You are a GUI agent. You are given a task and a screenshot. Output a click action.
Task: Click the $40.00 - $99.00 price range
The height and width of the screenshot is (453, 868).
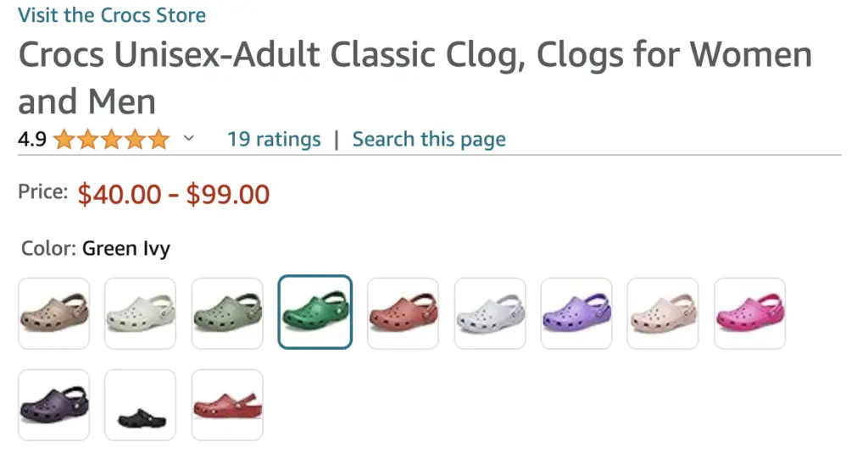(174, 194)
